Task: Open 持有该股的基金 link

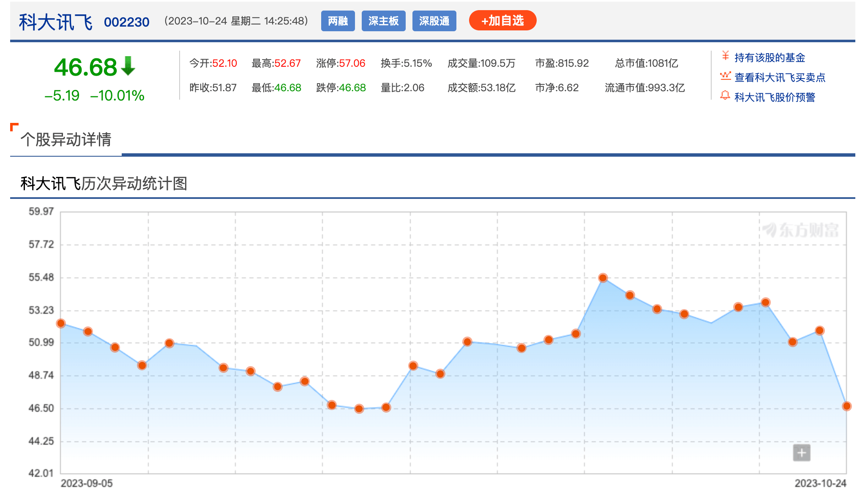Action: (x=770, y=57)
